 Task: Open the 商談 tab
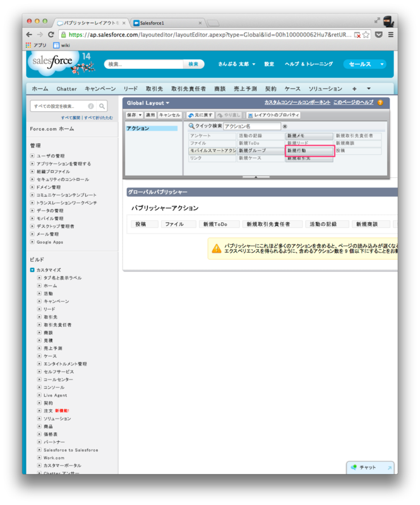[220, 88]
